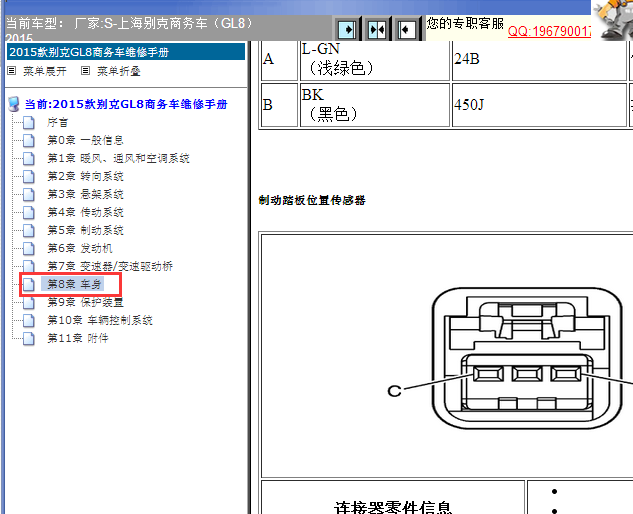Click the BK (黑色) table cell

(375, 105)
